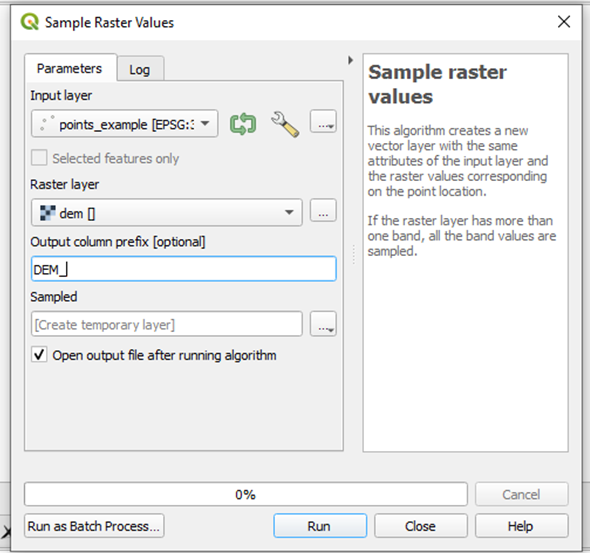Click the points_example point layer icon
Image resolution: width=590 pixels, height=553 pixels.
(x=47, y=123)
